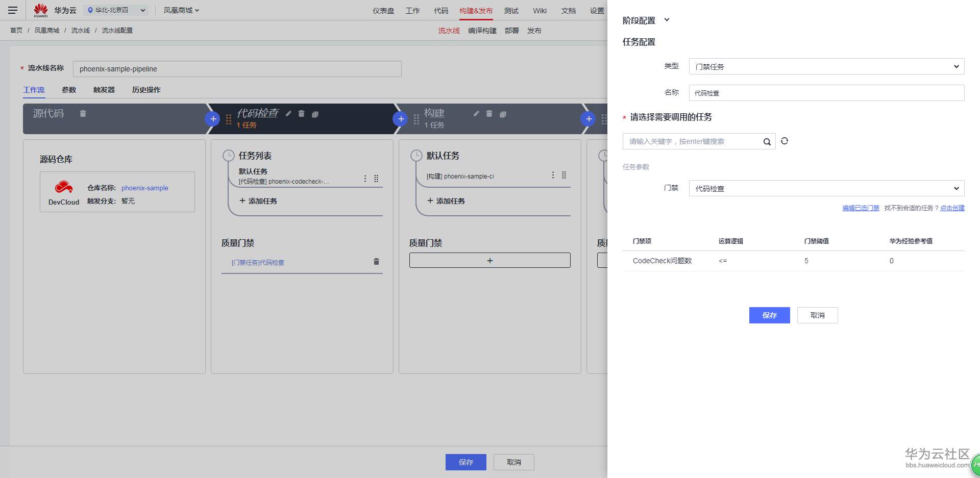The width and height of the screenshot is (980, 478).
Task: Edit the 构建 stage pencil icon
Action: 476,114
